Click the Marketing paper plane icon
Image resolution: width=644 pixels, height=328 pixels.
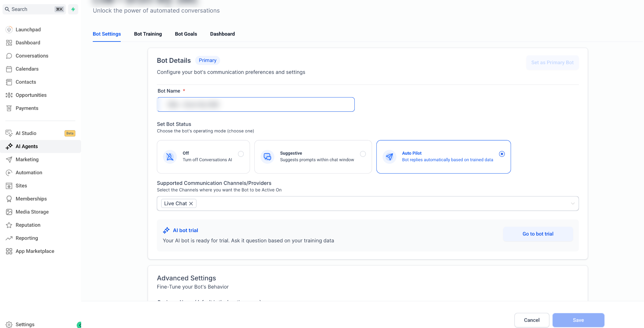click(x=9, y=159)
